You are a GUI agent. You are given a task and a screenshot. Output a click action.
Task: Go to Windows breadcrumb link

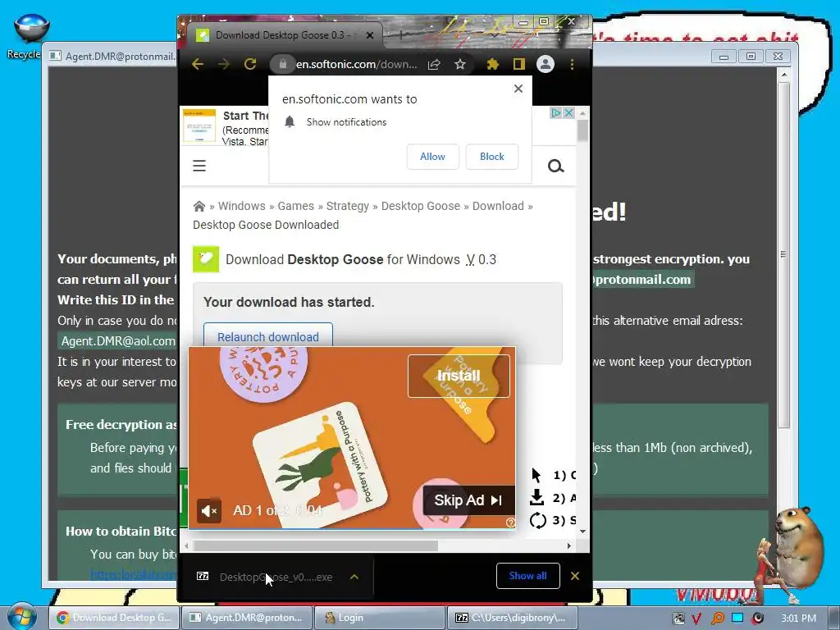click(x=242, y=206)
